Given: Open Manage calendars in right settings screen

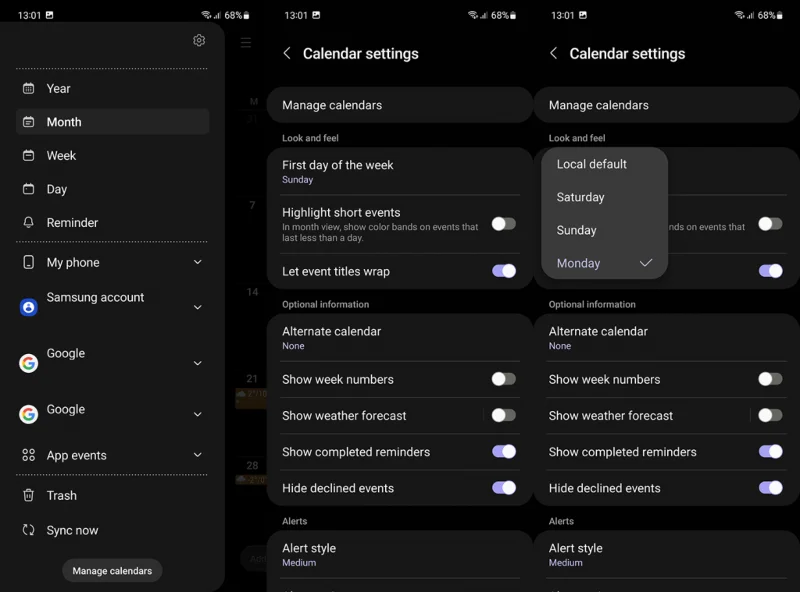Looking at the screenshot, I should pyautogui.click(x=666, y=105).
